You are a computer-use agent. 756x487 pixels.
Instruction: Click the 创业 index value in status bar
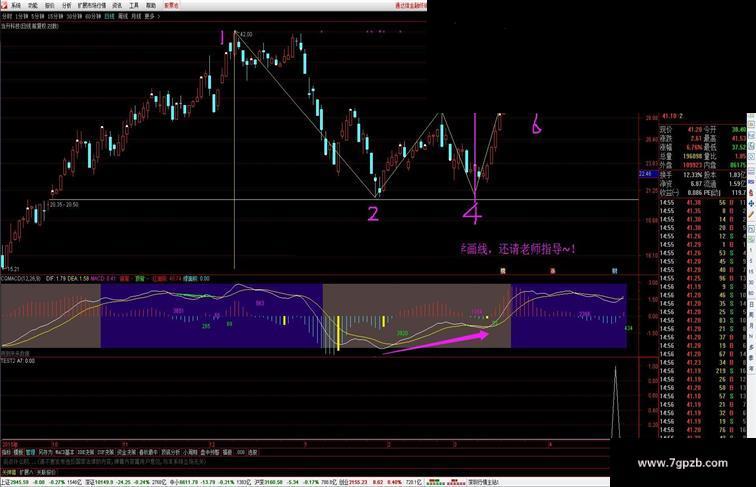[x=356, y=482]
